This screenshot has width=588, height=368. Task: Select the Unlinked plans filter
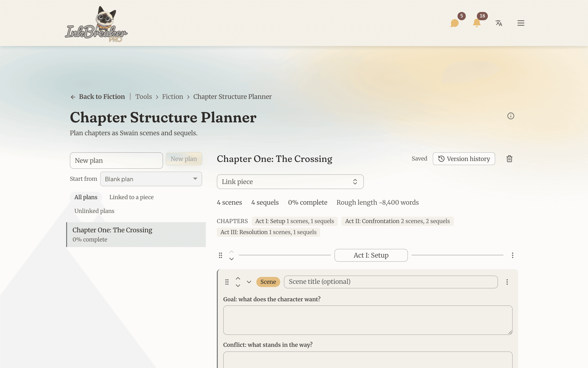pos(94,211)
